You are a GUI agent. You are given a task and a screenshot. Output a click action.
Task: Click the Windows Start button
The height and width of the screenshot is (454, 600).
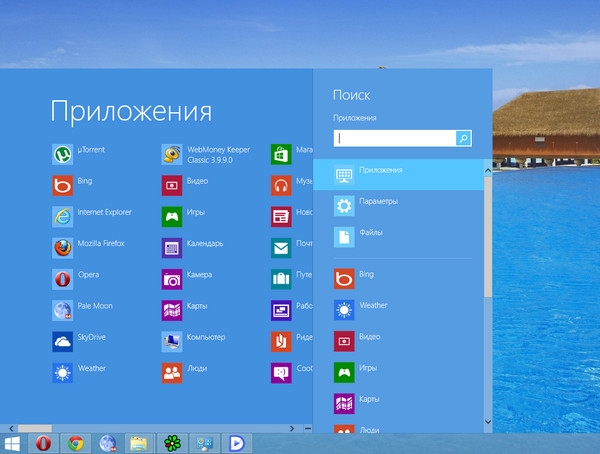(14, 442)
